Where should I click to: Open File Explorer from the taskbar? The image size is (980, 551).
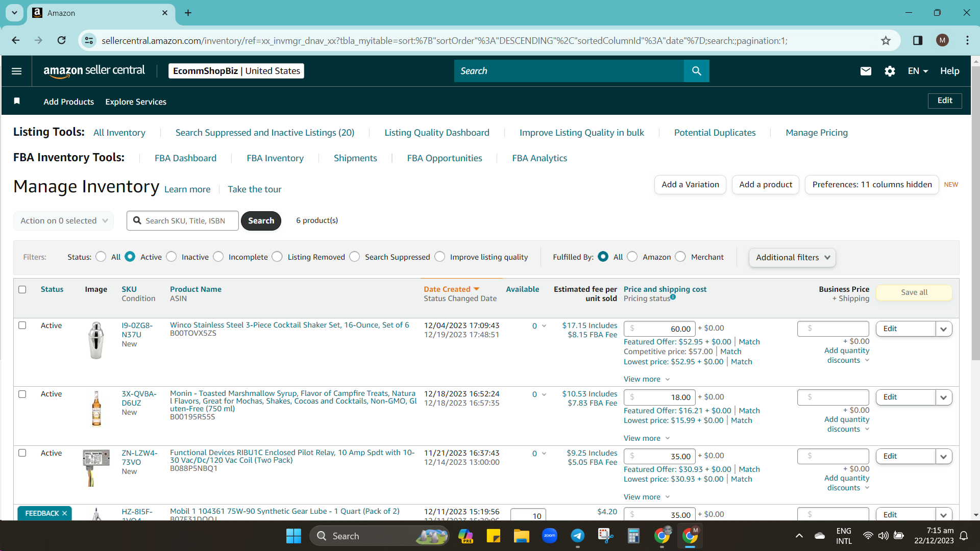click(521, 536)
